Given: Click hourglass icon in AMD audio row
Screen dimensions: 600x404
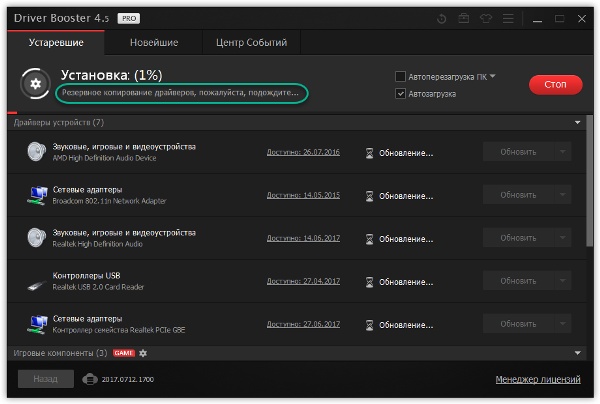Looking at the screenshot, I should point(369,153).
